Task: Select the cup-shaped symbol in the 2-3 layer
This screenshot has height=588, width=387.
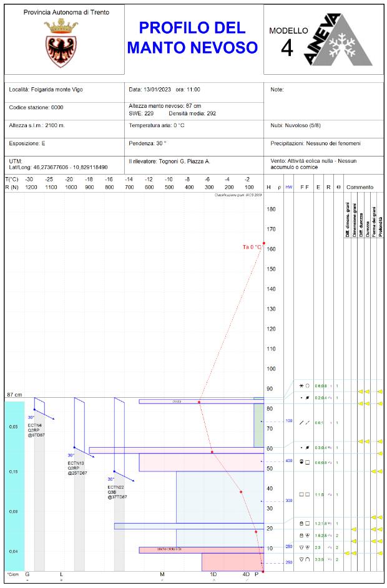Action: (x=301, y=547)
